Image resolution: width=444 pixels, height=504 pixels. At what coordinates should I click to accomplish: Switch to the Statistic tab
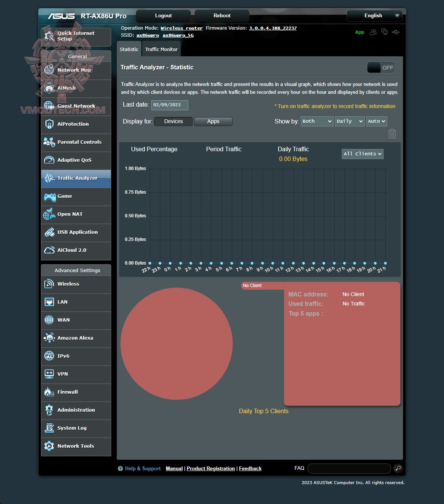click(129, 49)
